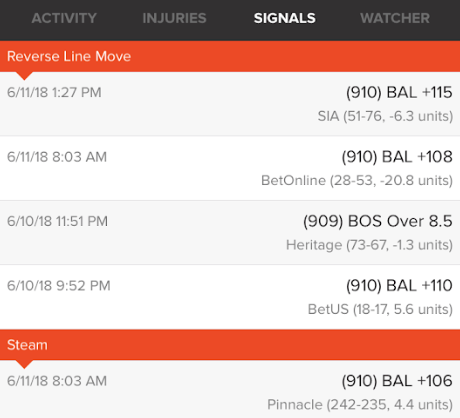Viewport: 460px width, 418px height.
Task: Click the 6/10/18 11:51 PM timestamp
Action: coord(57,221)
